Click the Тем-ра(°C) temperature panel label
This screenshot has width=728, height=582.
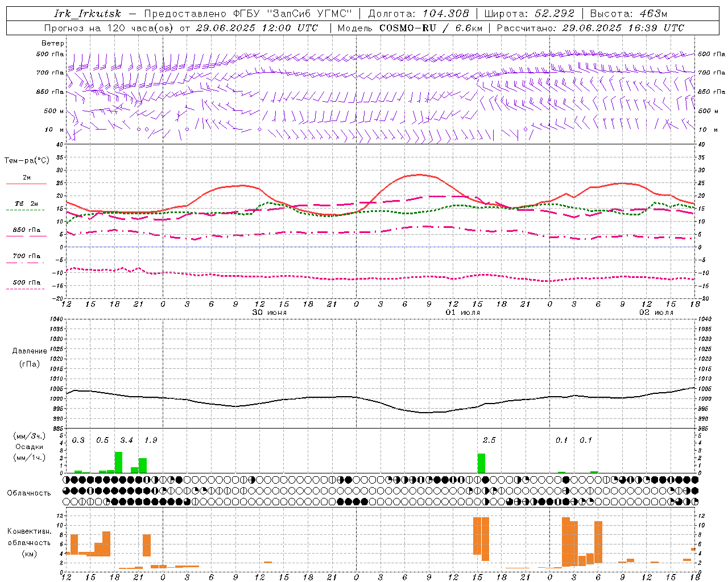pos(27,161)
